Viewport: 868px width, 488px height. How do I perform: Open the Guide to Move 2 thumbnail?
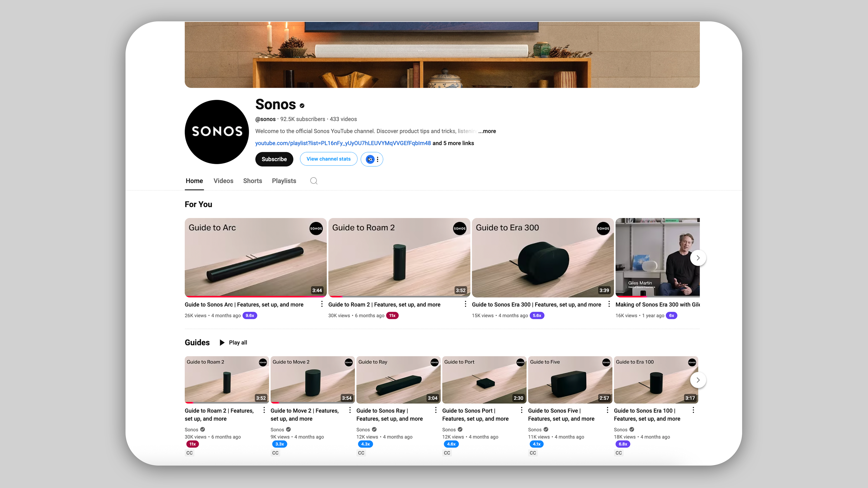[312, 380]
